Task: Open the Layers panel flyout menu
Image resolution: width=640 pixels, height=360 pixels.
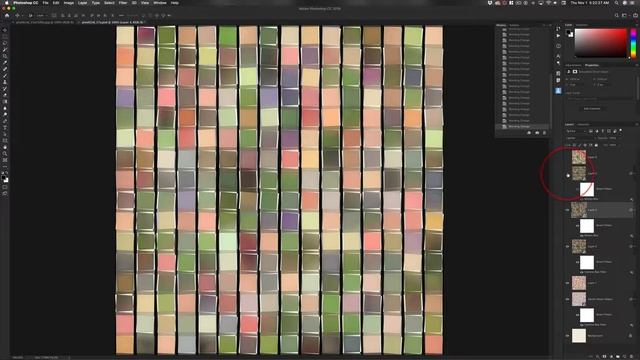Action: [x=636, y=124]
